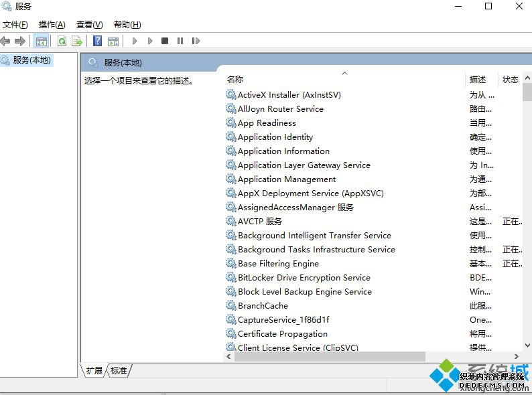Click the horizontal scrollbar thumb

click(330, 356)
